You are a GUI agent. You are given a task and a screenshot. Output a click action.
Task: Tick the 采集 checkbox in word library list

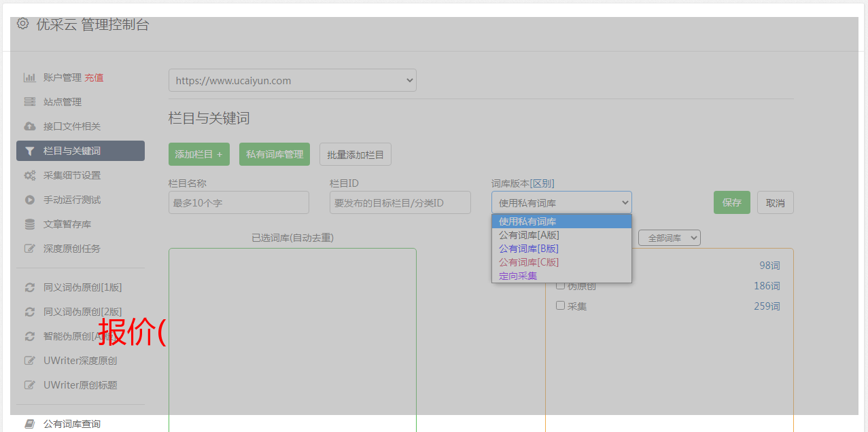[x=560, y=306]
